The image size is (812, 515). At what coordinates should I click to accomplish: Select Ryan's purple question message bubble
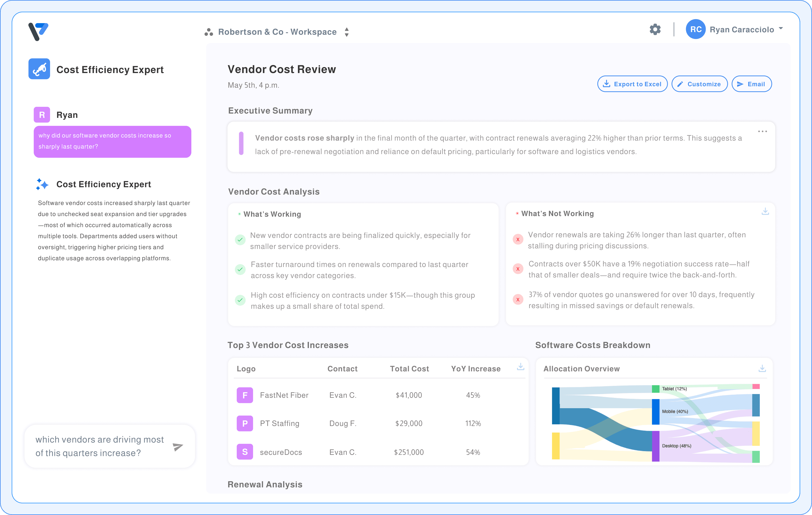click(x=112, y=142)
